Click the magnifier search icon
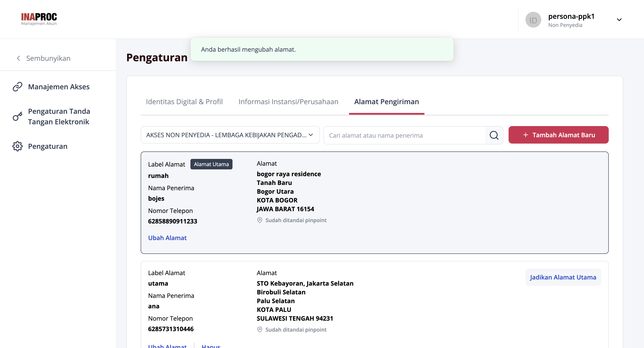The height and width of the screenshot is (348, 644). [494, 135]
